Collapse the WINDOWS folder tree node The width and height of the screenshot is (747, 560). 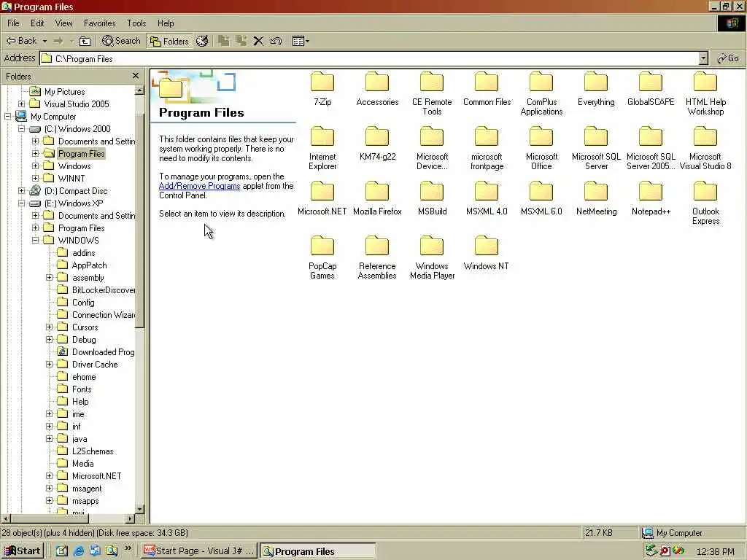click(35, 240)
